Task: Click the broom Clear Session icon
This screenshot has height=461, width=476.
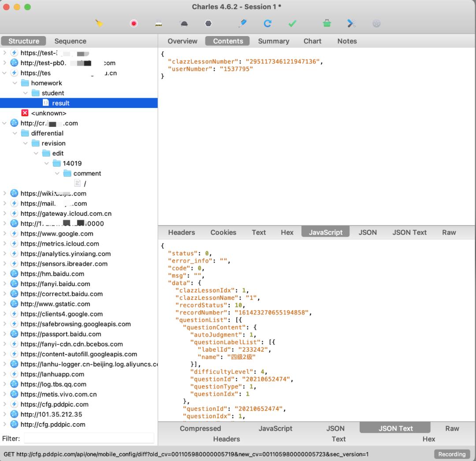Action: pyautogui.click(x=99, y=23)
